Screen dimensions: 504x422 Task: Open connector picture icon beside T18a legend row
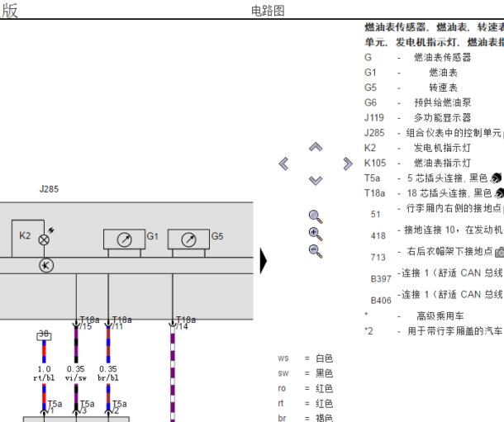[499, 193]
